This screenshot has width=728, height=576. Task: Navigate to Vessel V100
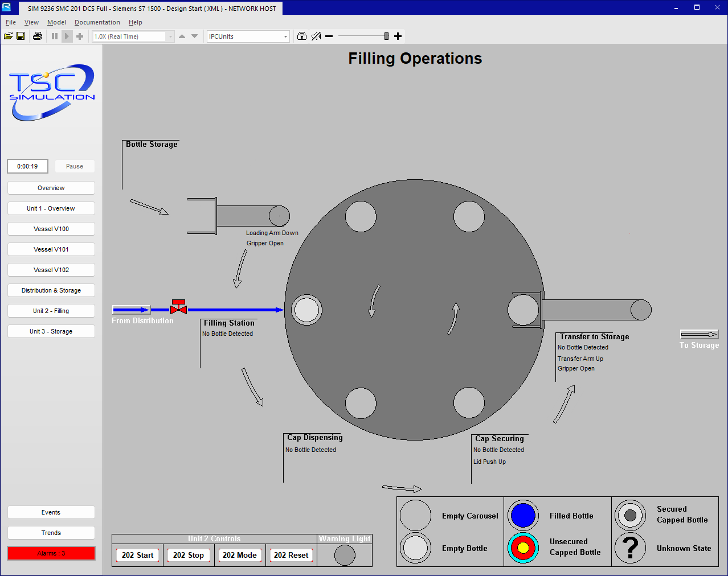(51, 229)
